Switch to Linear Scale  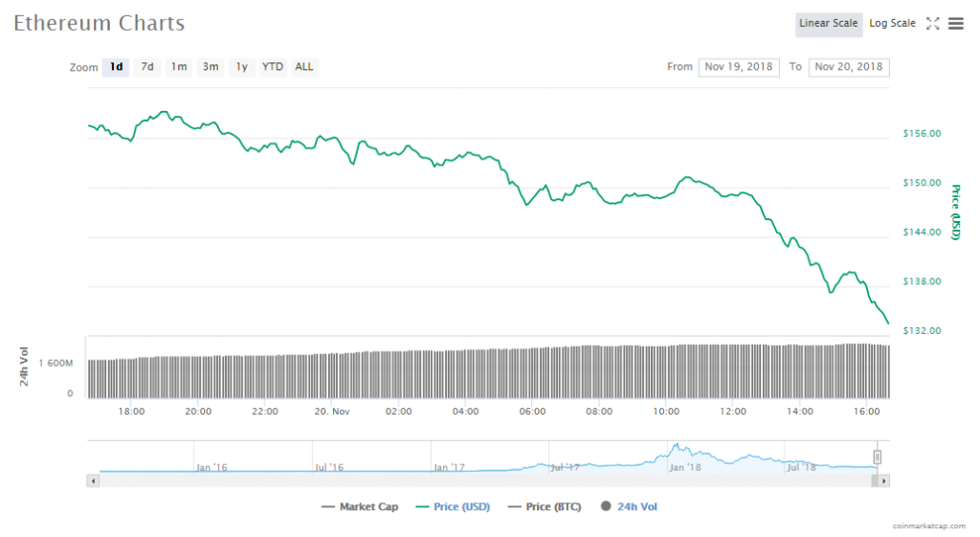point(828,24)
